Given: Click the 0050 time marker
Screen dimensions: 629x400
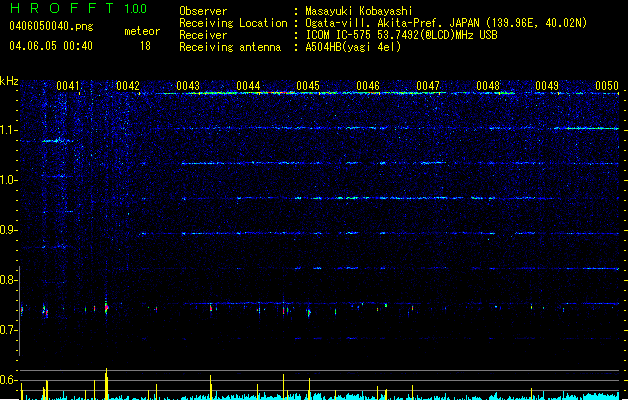Looking at the screenshot, I should coord(607,86).
